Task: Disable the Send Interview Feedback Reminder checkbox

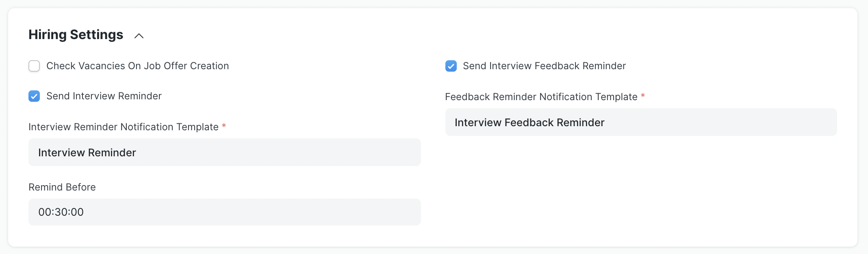Action: click(451, 66)
